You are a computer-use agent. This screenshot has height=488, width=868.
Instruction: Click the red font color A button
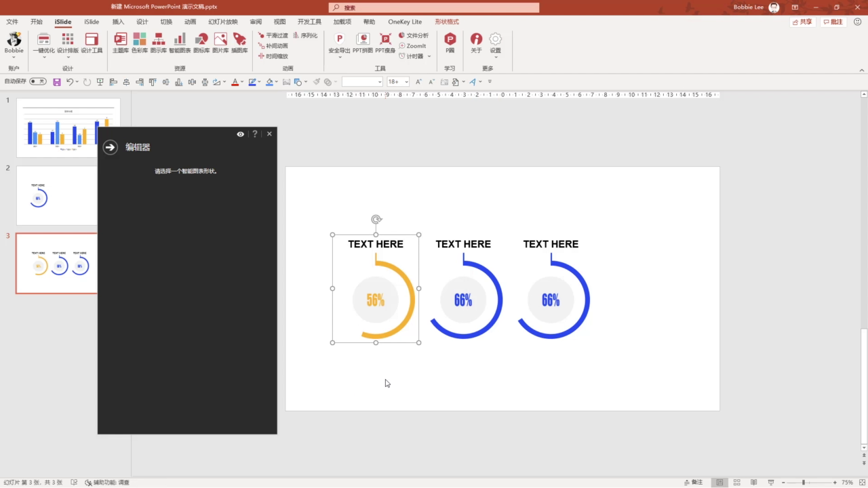point(235,82)
